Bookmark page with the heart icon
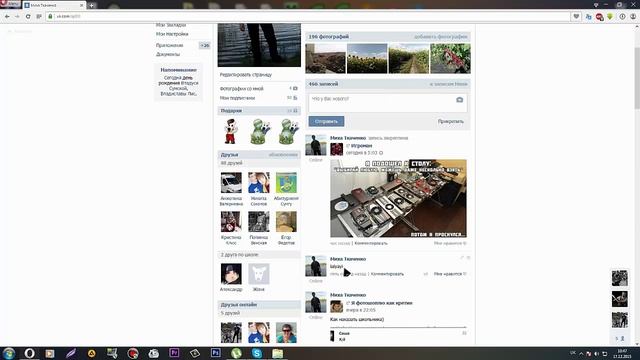Screen dimensions: 640x360 pyautogui.click(x=576, y=17)
